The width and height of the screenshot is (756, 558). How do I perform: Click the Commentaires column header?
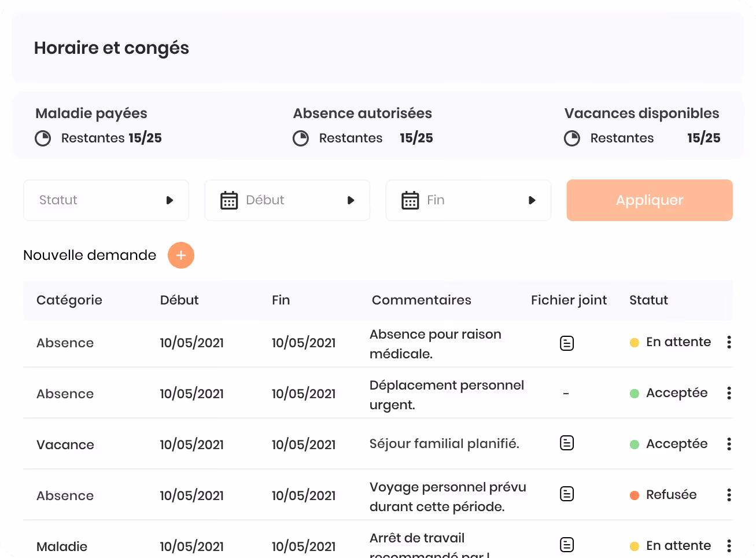(422, 300)
